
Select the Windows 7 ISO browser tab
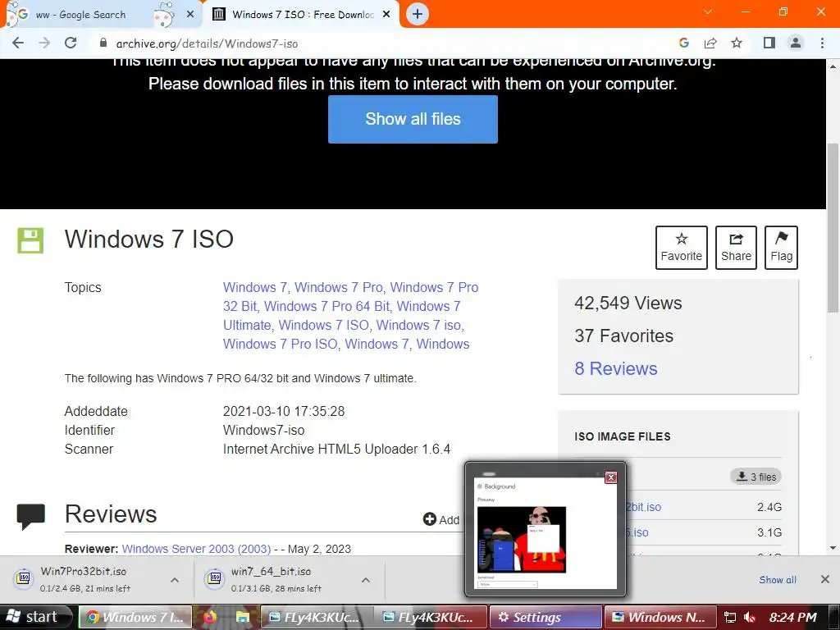300,15
